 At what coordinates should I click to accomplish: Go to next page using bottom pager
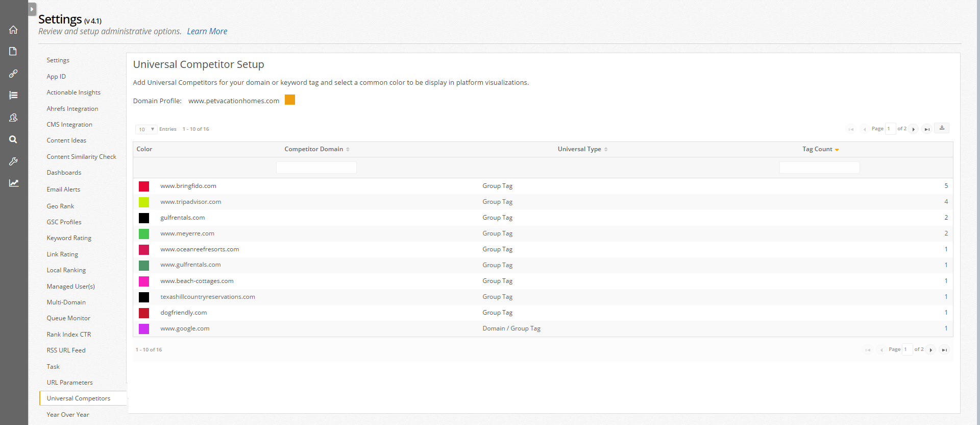[x=931, y=350]
